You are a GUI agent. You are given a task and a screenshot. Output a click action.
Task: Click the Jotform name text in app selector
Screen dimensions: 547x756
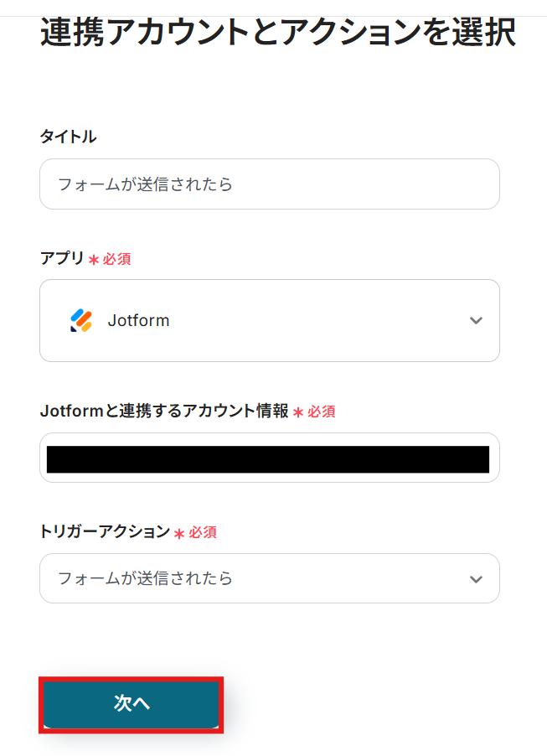click(138, 320)
